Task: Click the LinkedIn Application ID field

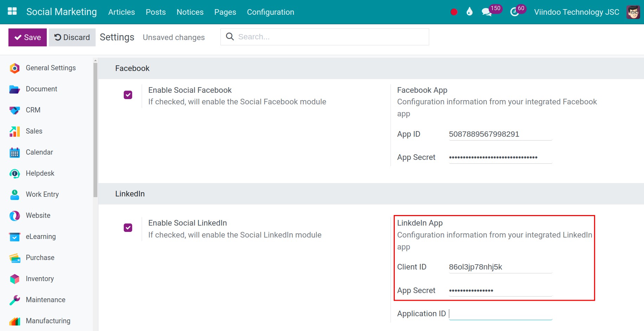Action: point(501,314)
